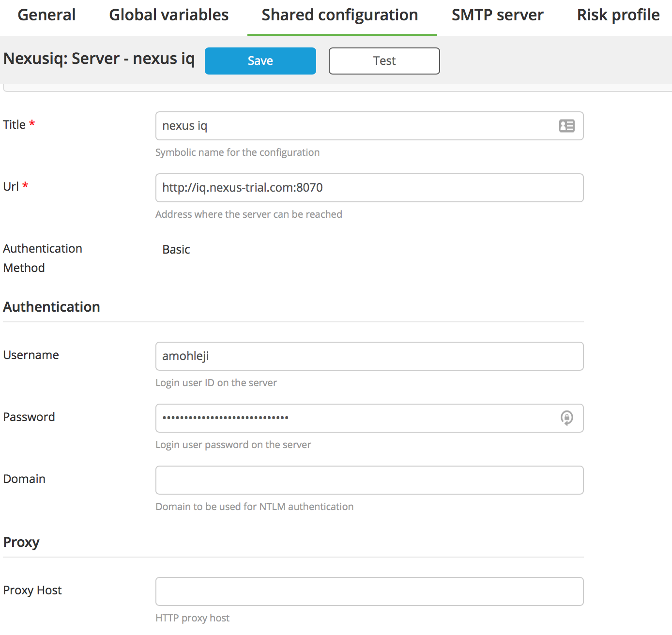
Task: Click the Proxy Host label
Action: click(32, 590)
